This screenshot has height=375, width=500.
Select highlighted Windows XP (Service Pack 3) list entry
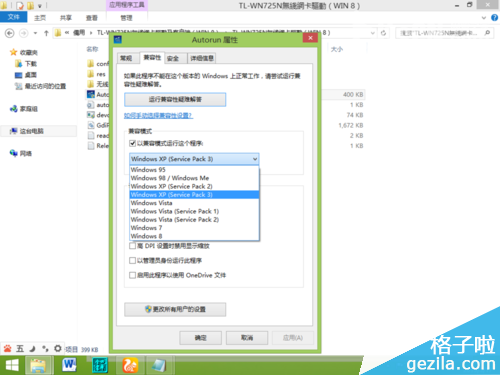(194, 195)
